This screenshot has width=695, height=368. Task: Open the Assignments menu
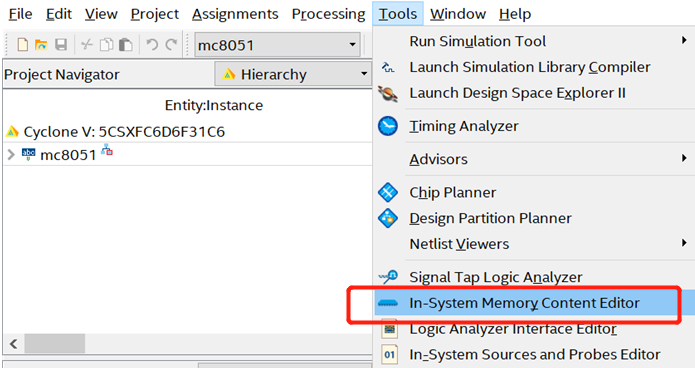point(235,14)
